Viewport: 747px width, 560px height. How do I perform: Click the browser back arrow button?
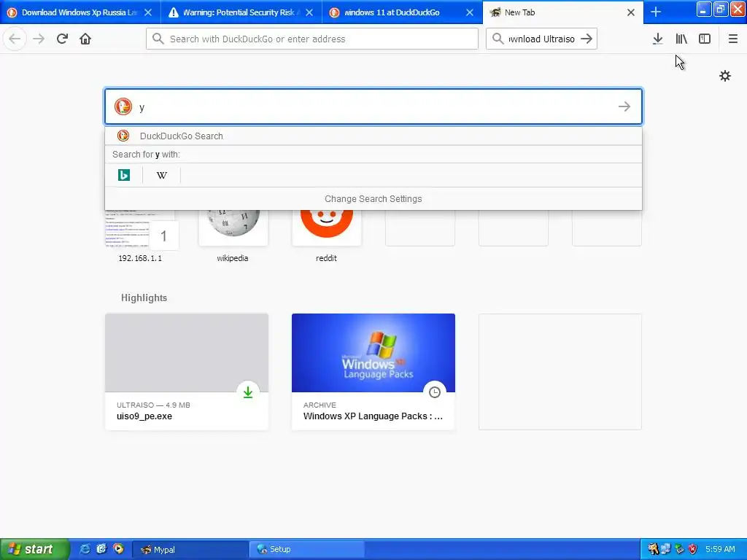[15, 39]
